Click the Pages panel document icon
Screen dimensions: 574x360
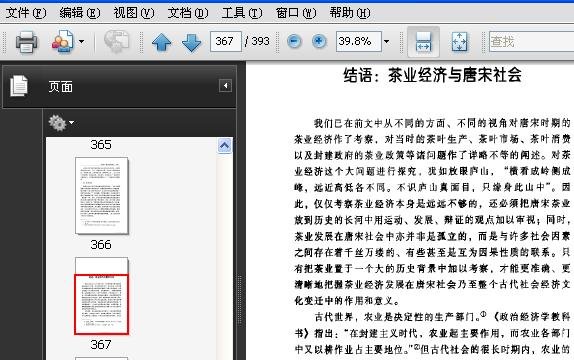19,86
